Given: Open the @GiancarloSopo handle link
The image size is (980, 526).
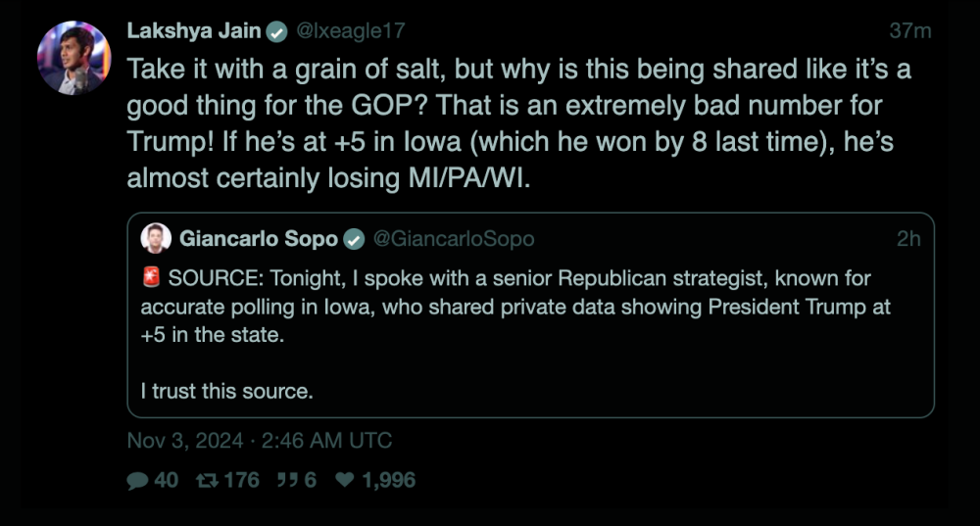Looking at the screenshot, I should pyautogui.click(x=453, y=239).
